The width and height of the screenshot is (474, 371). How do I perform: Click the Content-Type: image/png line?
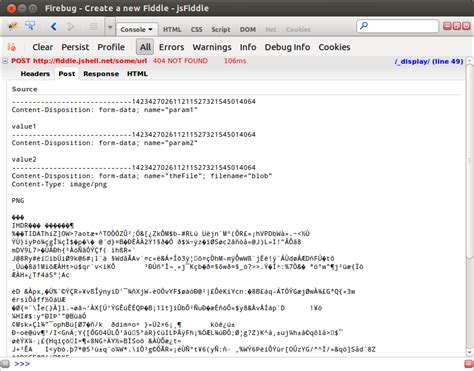click(59, 184)
